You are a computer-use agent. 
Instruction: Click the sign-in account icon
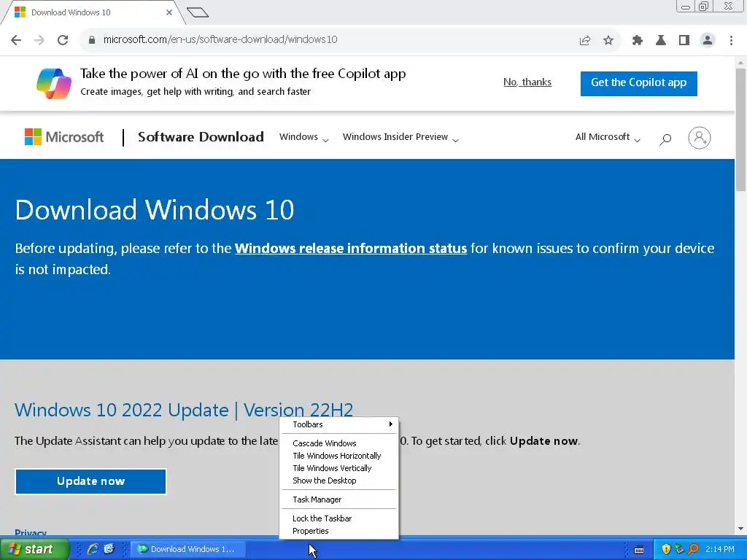coord(700,138)
